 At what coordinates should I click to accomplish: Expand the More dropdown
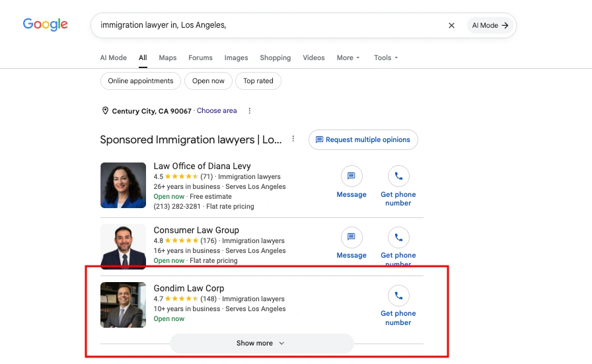[x=348, y=57]
